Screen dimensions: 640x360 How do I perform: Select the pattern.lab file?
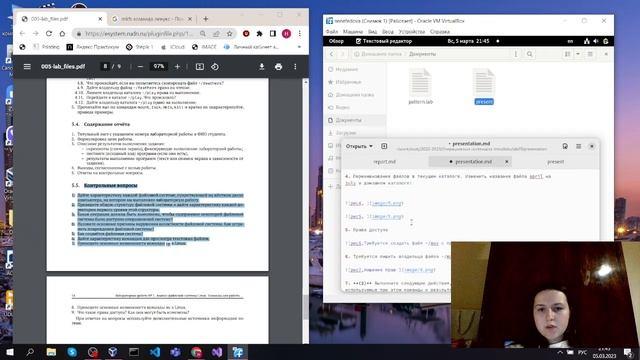420,87
